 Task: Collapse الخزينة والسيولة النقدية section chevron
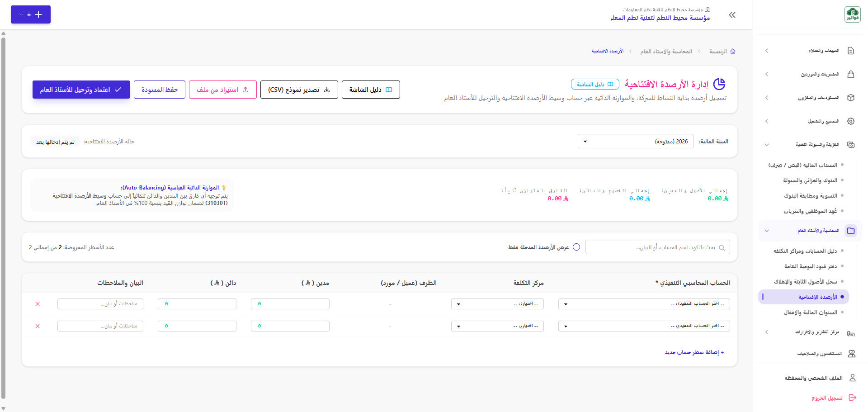point(767,145)
